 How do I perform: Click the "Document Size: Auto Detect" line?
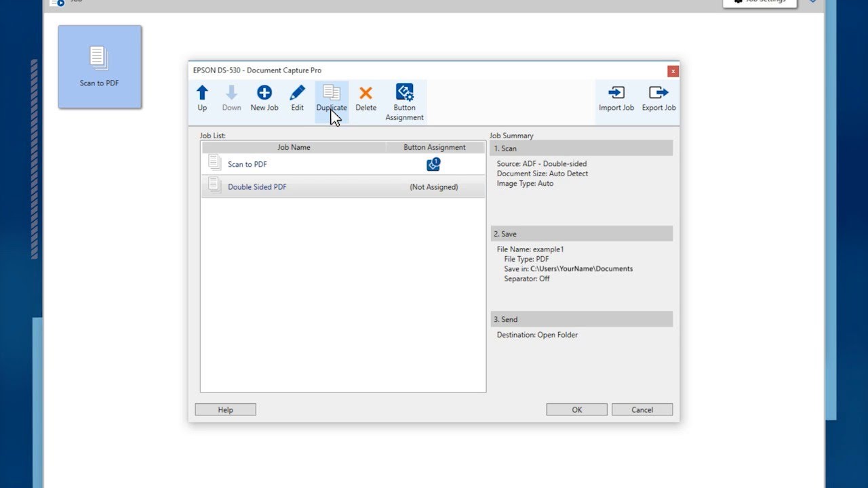coord(542,174)
